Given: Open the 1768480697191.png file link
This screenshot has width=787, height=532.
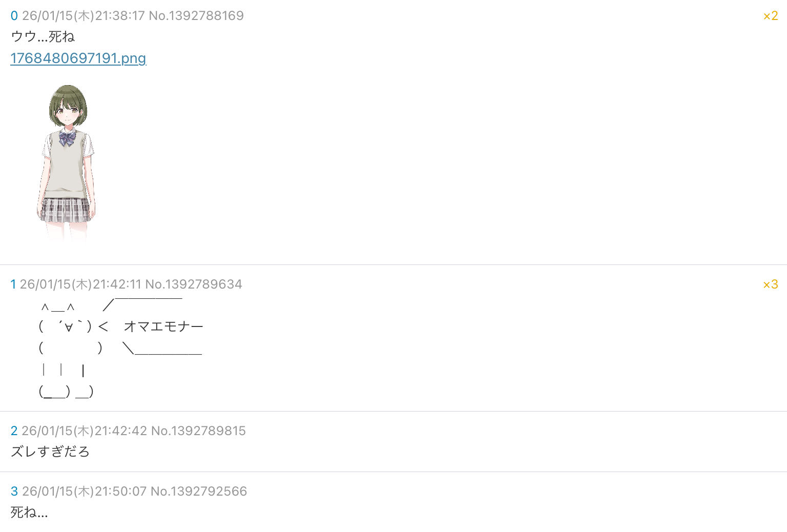Looking at the screenshot, I should 78,58.
